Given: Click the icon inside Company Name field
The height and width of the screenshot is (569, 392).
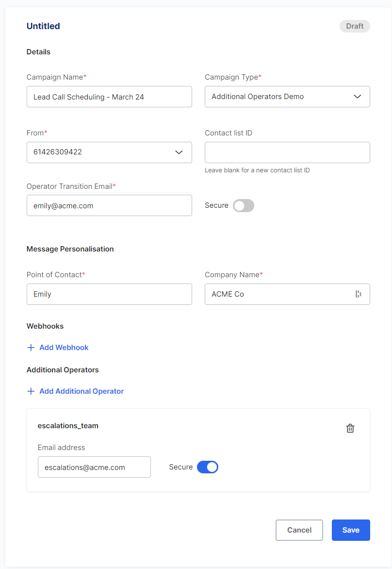Looking at the screenshot, I should point(358,294).
